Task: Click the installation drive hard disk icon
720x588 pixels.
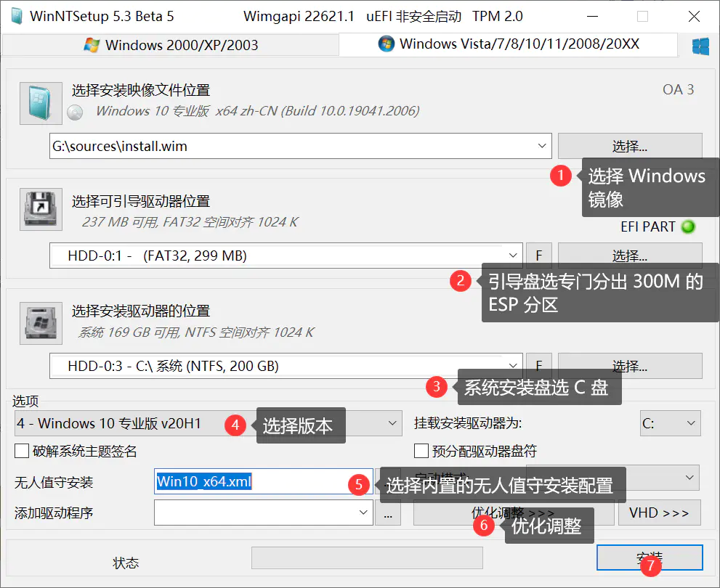Action: (41, 323)
